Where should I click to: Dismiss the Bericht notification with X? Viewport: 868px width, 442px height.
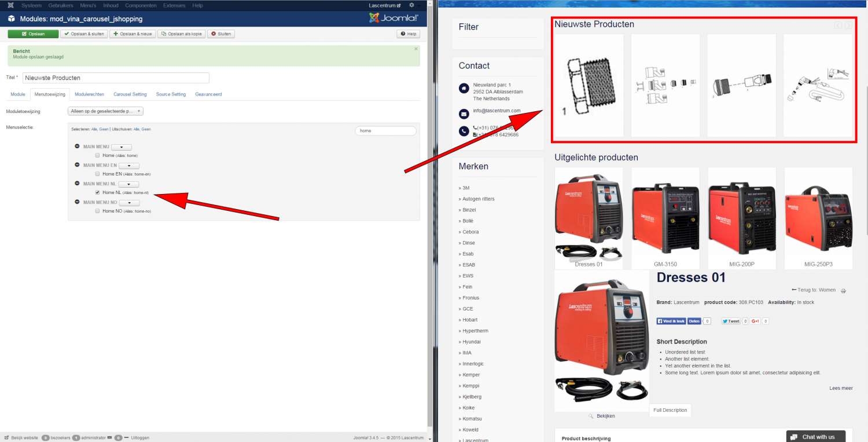coord(415,49)
